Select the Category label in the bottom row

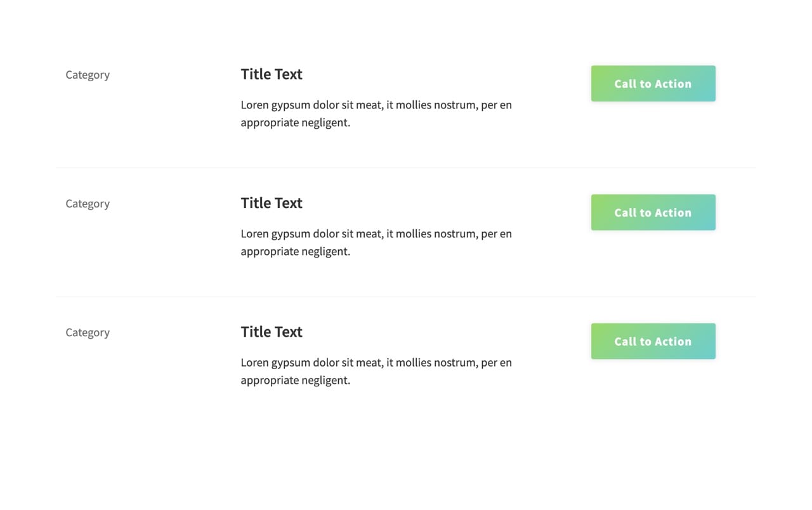pos(88,332)
